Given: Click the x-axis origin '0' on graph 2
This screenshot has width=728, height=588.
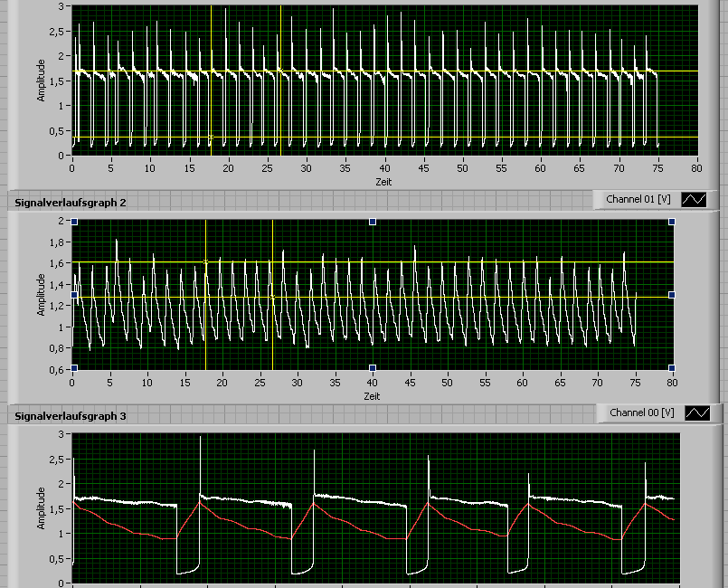Looking at the screenshot, I should pyautogui.click(x=72, y=384).
